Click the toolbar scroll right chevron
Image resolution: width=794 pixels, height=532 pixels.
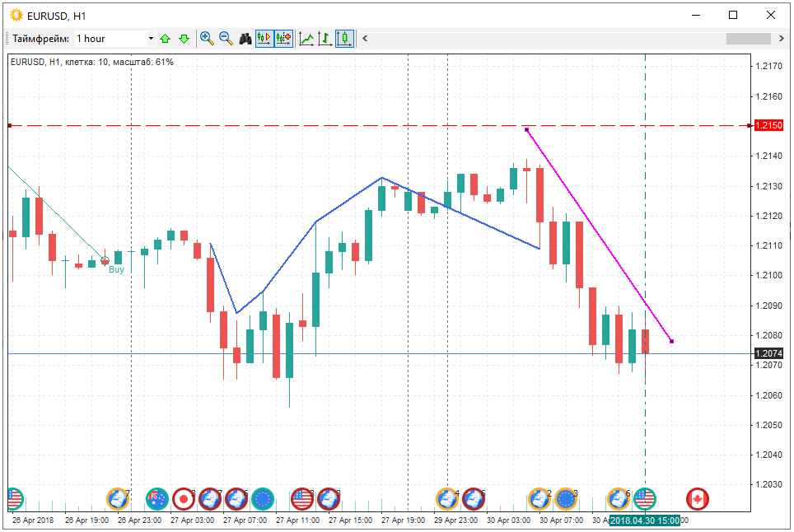coord(780,39)
